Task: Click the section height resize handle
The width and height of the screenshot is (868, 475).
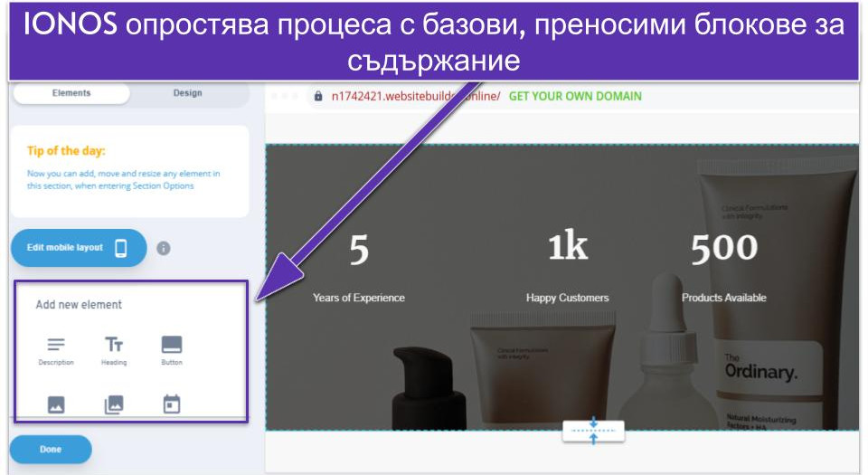Action: [x=593, y=431]
